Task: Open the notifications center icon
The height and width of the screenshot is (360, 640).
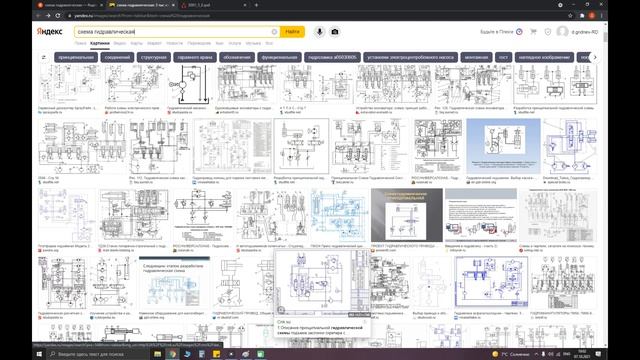Action: coord(598,354)
